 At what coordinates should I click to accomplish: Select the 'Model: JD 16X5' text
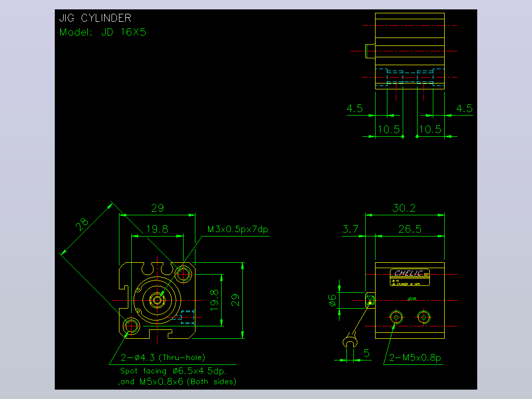coord(103,32)
